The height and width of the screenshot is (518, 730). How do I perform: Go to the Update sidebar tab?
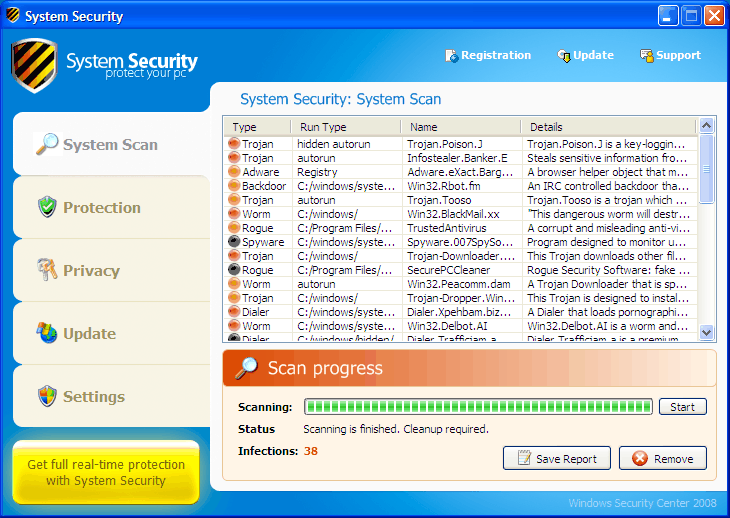pos(112,333)
